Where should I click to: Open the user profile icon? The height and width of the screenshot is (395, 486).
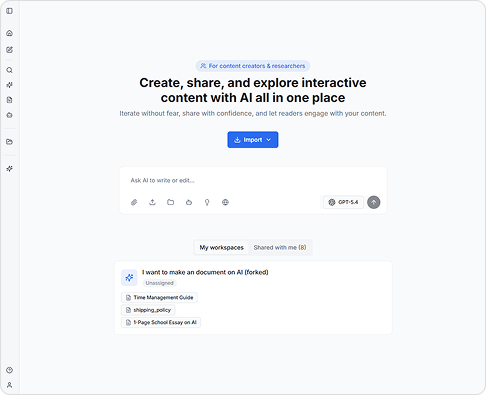(x=9, y=385)
